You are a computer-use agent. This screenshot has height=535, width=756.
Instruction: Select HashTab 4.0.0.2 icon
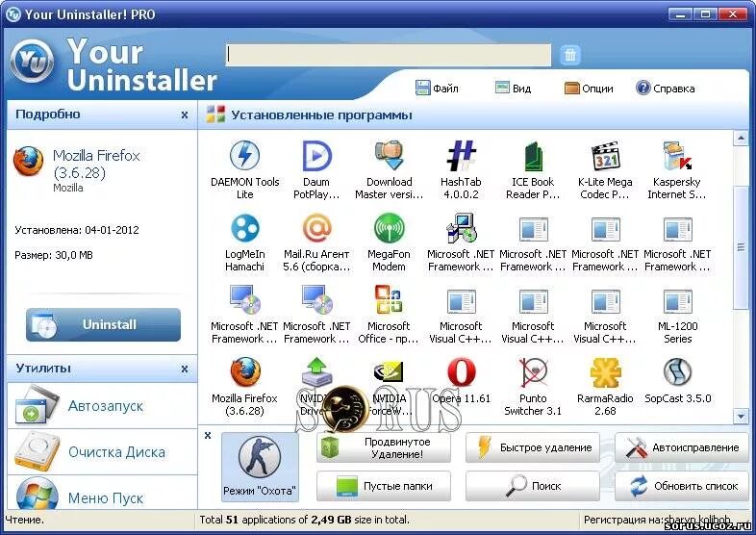pos(461,157)
